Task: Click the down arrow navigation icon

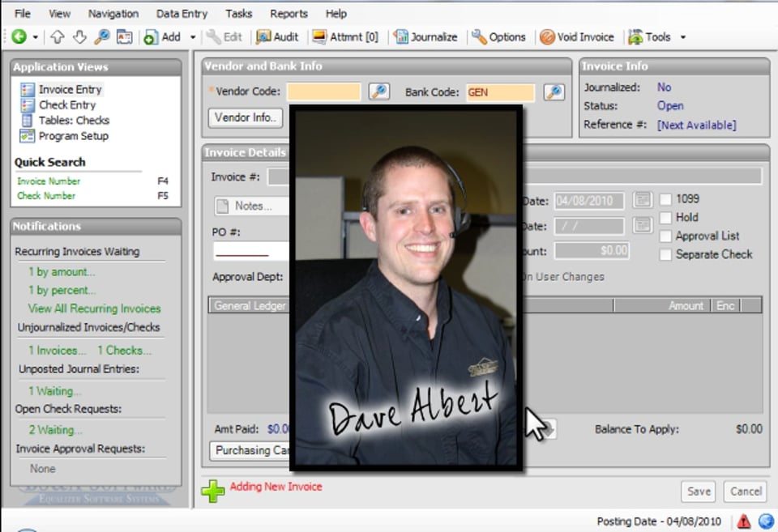Action: coord(79,37)
